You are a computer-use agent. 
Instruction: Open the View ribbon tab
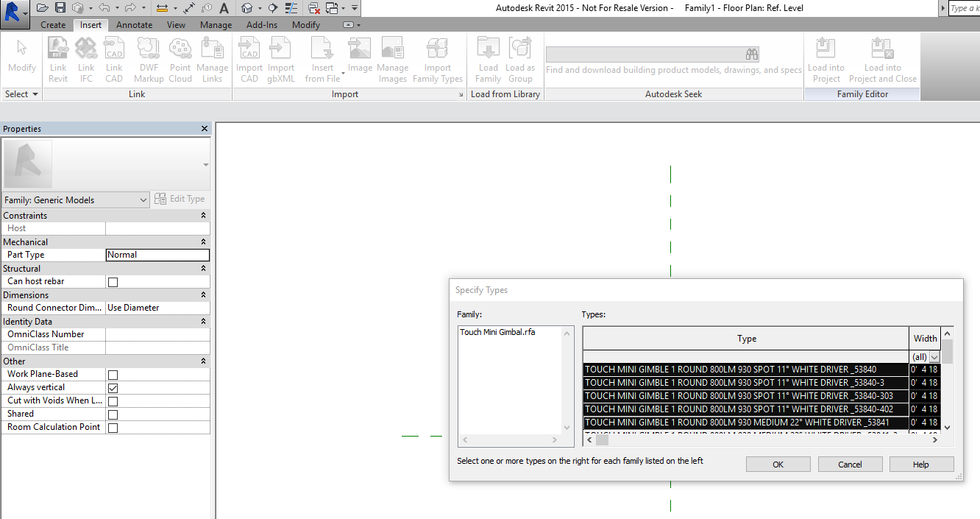tap(177, 25)
